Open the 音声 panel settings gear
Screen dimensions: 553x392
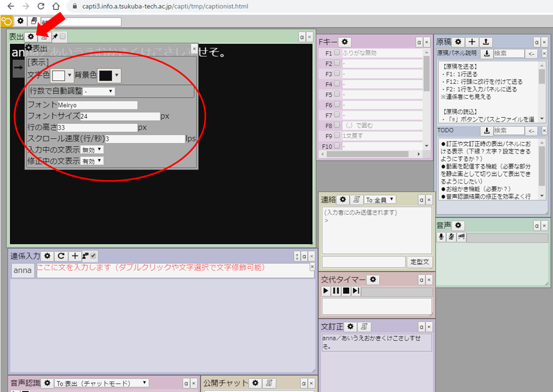tap(458, 225)
